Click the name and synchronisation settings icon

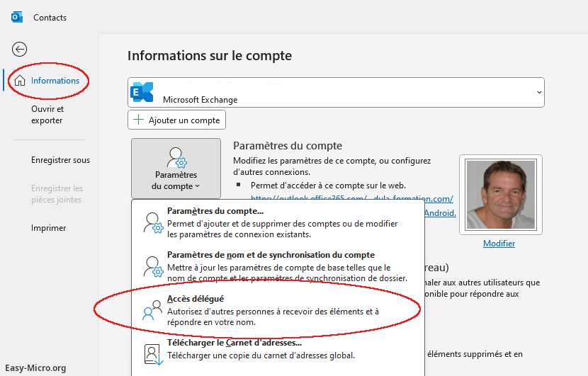[153, 267]
